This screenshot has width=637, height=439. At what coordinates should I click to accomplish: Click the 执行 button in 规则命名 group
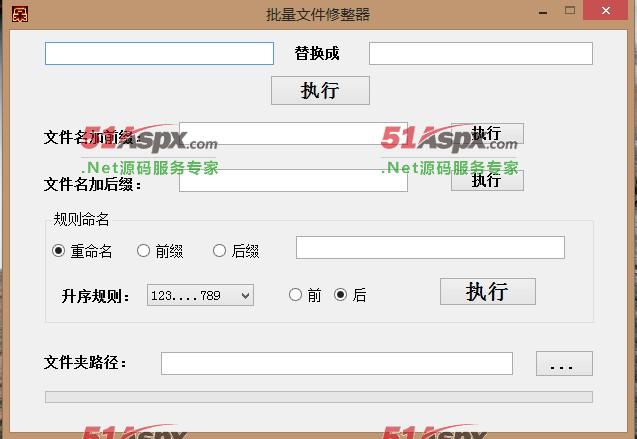click(x=488, y=292)
